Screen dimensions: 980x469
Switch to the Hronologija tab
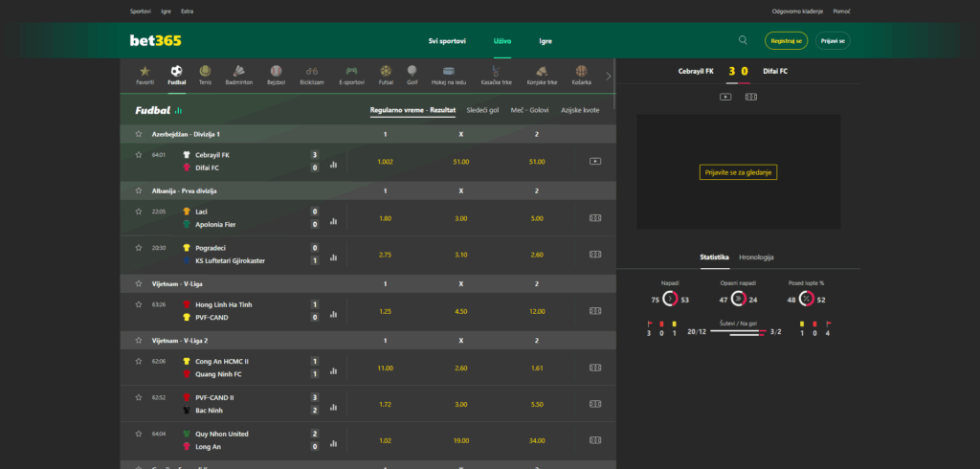point(756,257)
